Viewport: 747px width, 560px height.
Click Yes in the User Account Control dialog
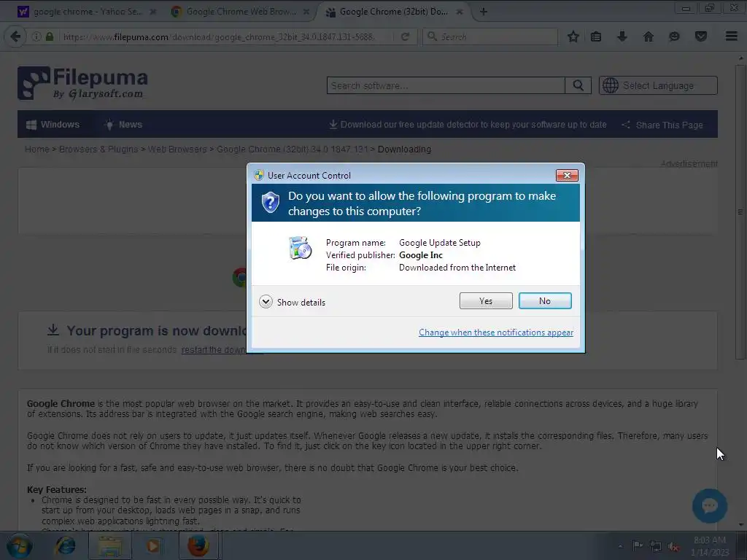click(x=485, y=301)
